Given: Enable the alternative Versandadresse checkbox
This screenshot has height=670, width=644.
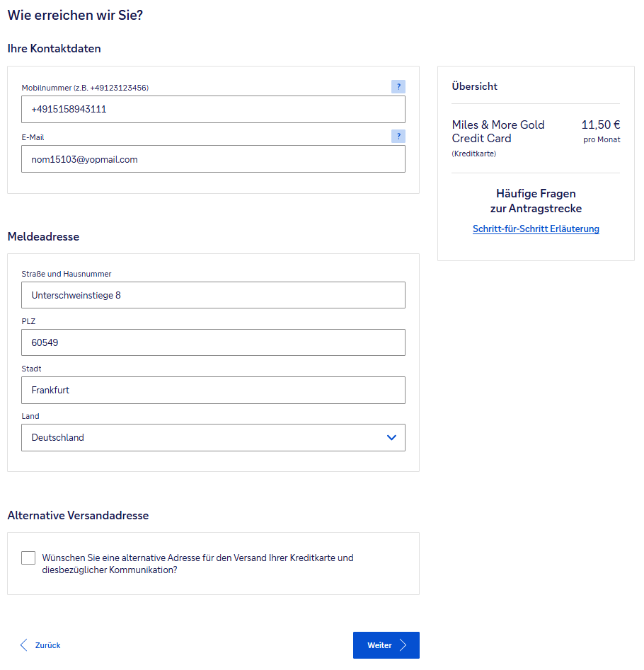Looking at the screenshot, I should [28, 558].
